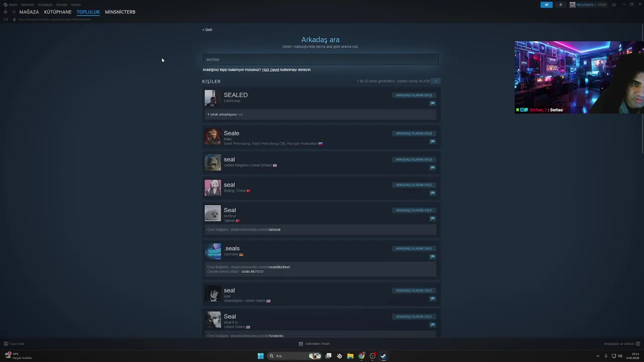The width and height of the screenshot is (644, 362).
Task: Open the Oyunlar menu
Action: pos(61,5)
